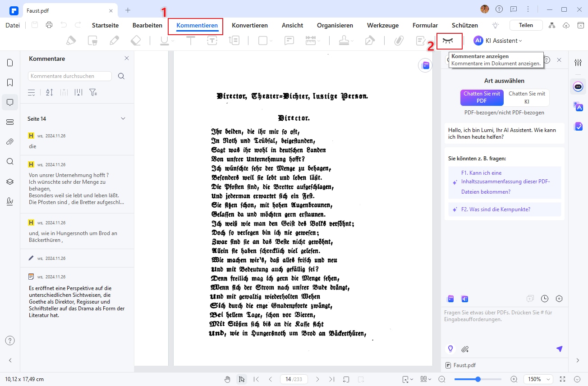Switch to the Bearbeiten tab
The image size is (588, 386).
point(147,25)
